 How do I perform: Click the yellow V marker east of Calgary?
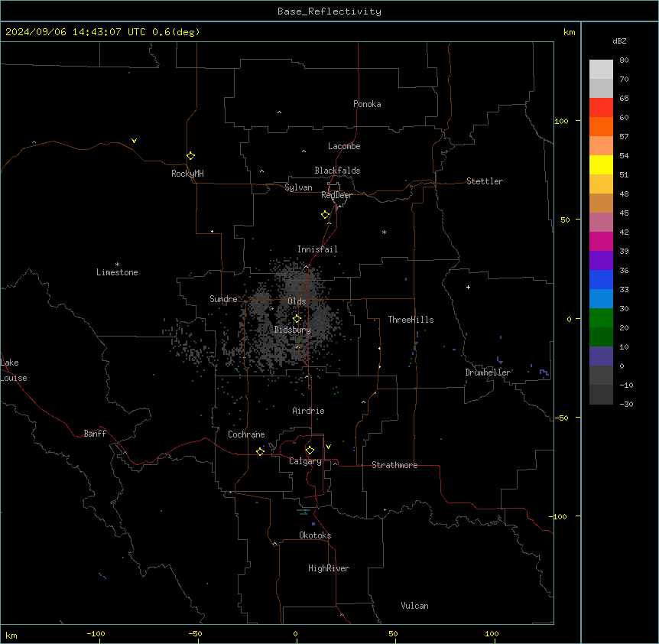pyautogui.click(x=328, y=447)
